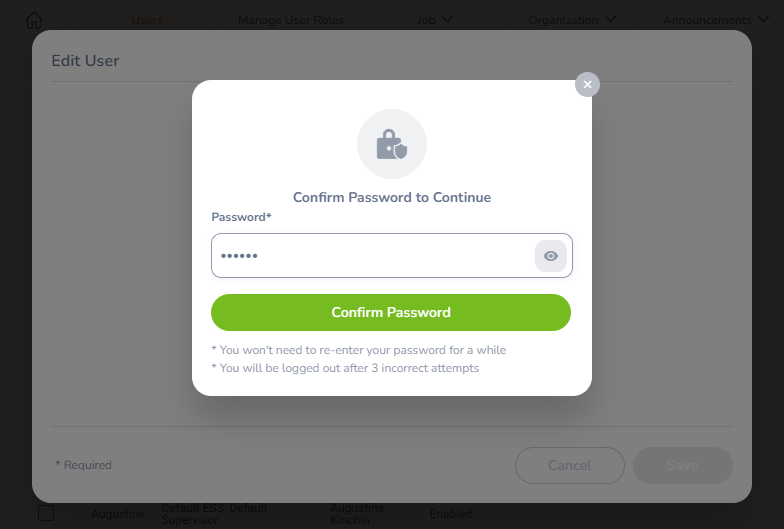Confirm the entered password

click(390, 312)
